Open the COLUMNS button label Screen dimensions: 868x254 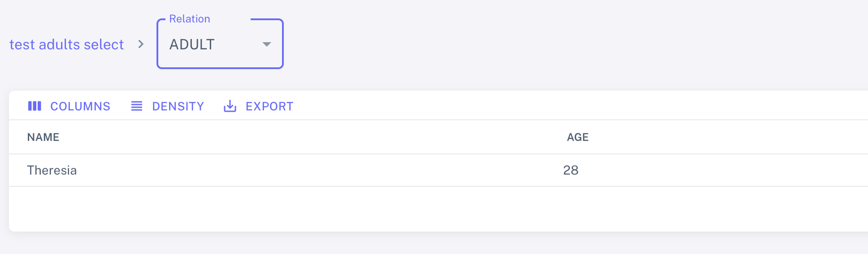pyautogui.click(x=80, y=106)
